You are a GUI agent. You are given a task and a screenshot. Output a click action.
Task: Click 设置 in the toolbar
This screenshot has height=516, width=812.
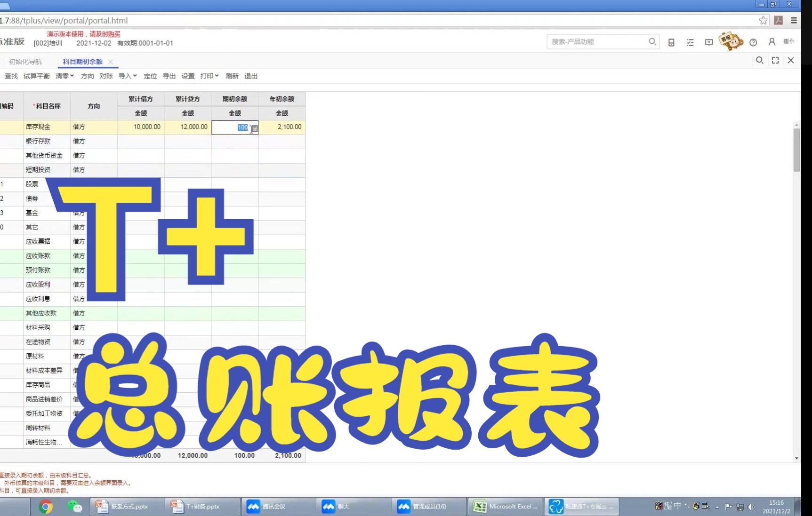click(188, 76)
